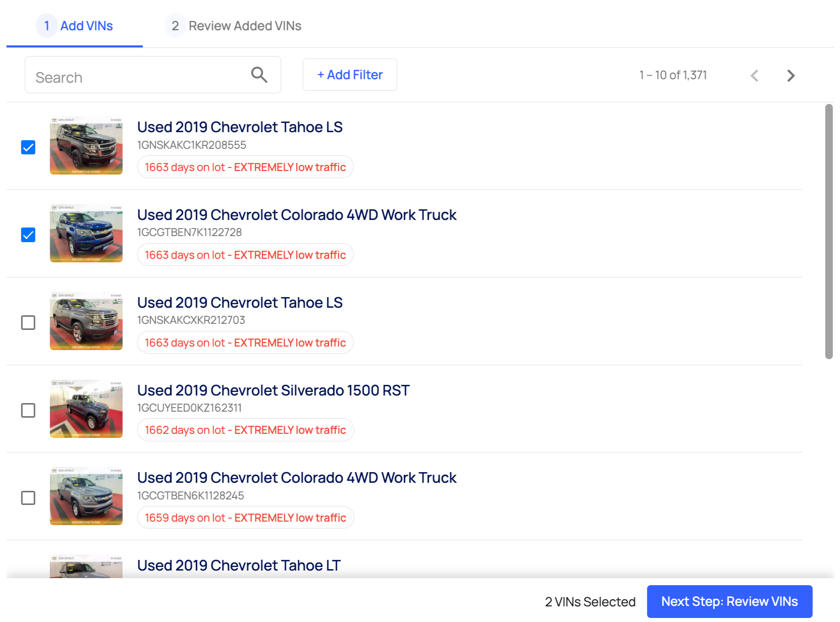This screenshot has width=840, height=622.
Task: Click VIN text 1GCGTBEN7K1122728
Action: click(190, 233)
